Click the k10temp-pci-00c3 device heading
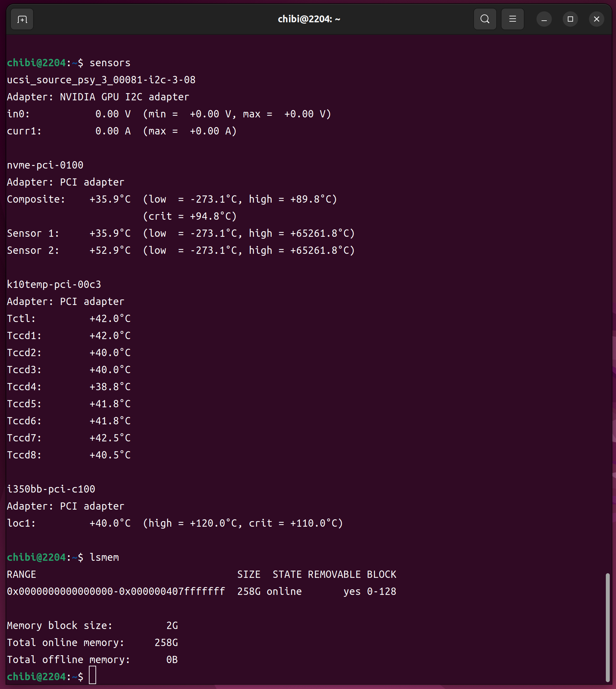Viewport: 616px width, 689px height. (54, 284)
